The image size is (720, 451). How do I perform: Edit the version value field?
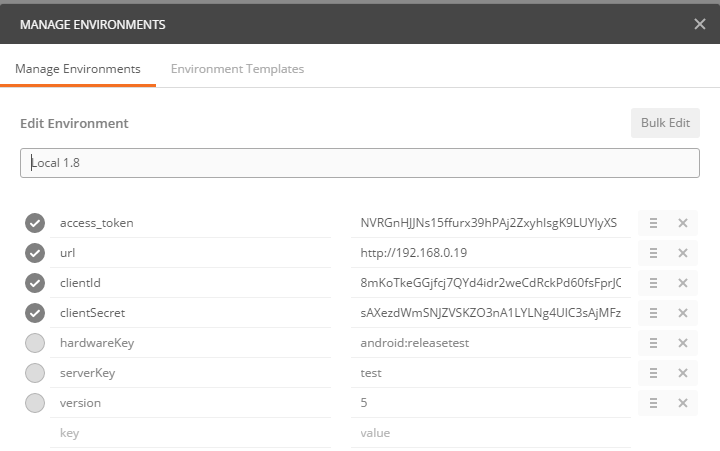[x=490, y=403]
